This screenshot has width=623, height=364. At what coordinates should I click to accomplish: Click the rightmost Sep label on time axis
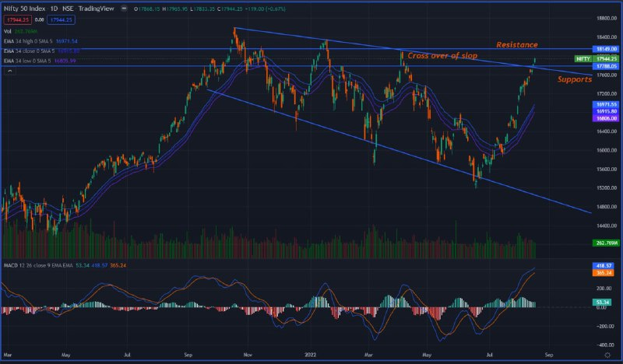click(x=549, y=355)
